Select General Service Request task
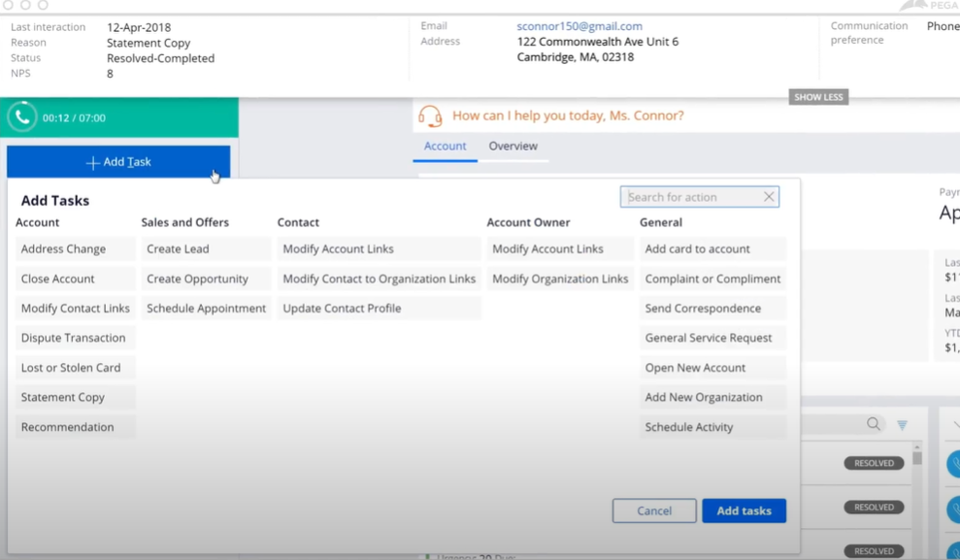Image resolution: width=960 pixels, height=560 pixels. click(712, 337)
